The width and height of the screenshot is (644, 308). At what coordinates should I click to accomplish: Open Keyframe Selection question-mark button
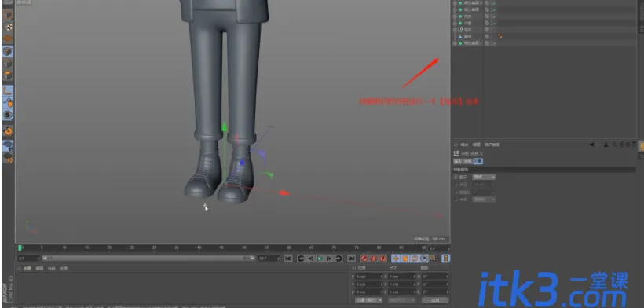coord(382,258)
